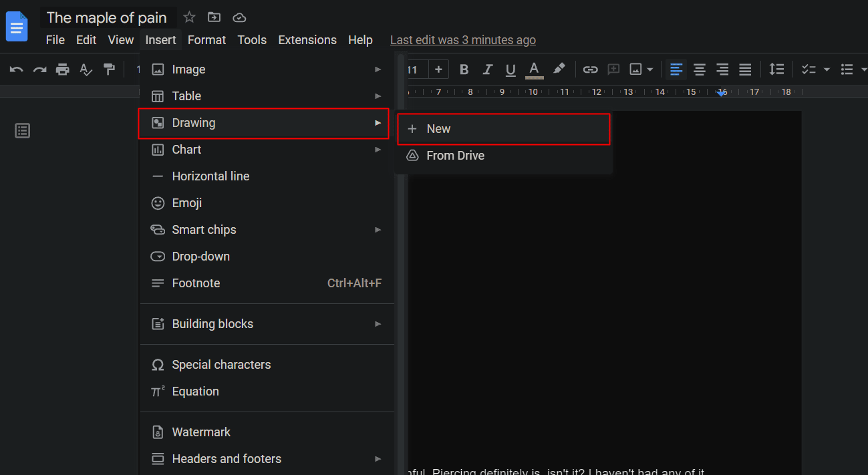This screenshot has width=868, height=475.
Task: Check the cloud save status icon
Action: click(239, 17)
